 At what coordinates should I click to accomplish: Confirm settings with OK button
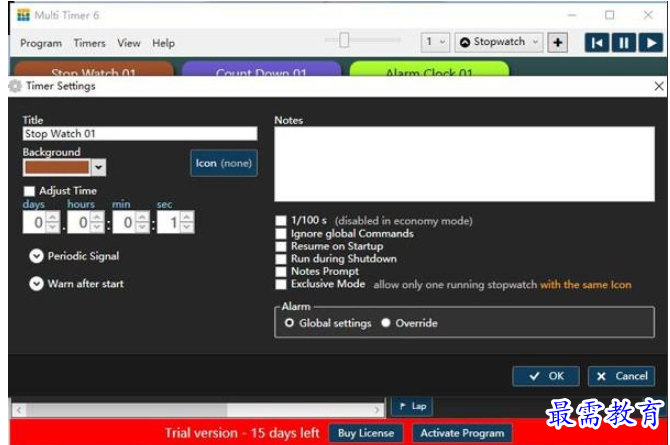pyautogui.click(x=546, y=376)
